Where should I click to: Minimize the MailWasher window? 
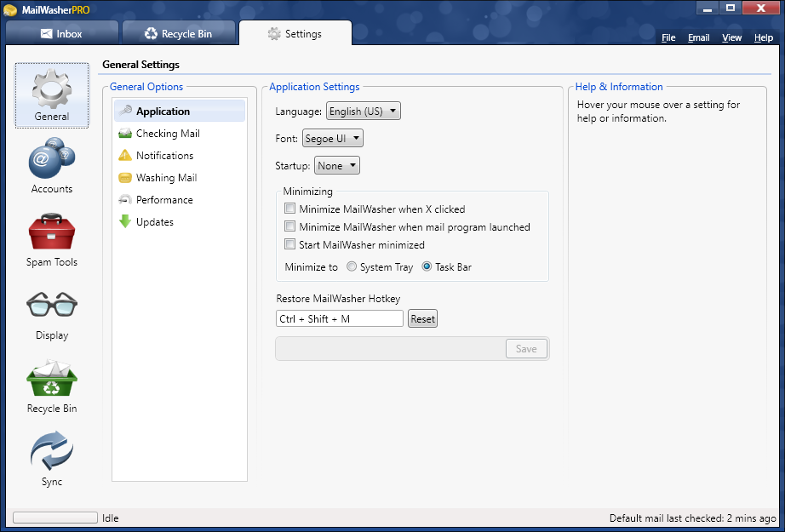click(707, 9)
